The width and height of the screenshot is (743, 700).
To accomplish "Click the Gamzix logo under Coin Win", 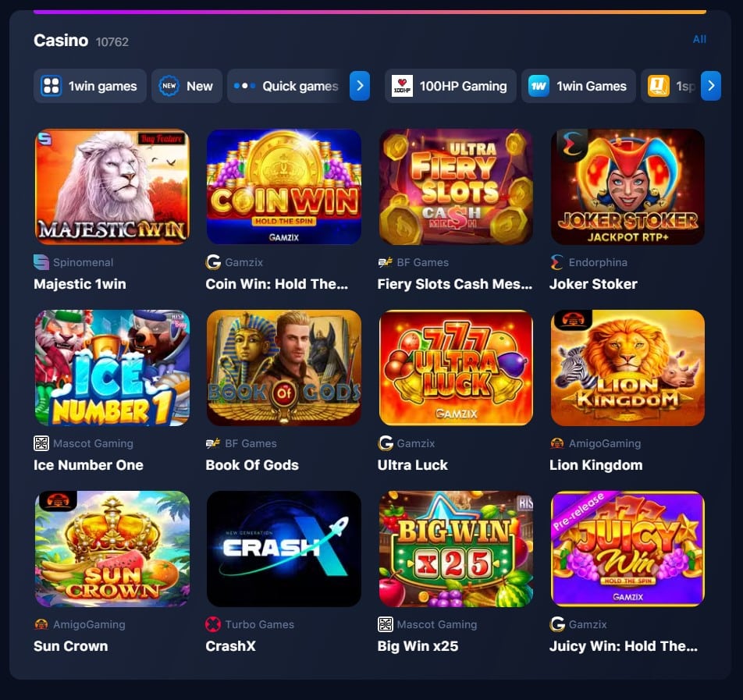I will click(213, 262).
